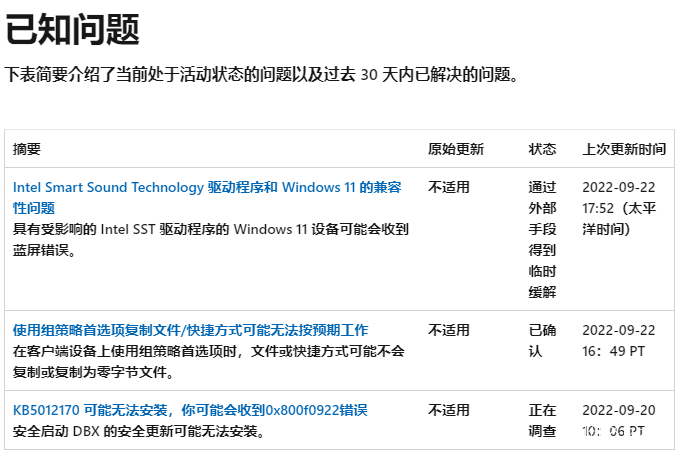Click the 上次更新时间 column header

pyautogui.click(x=624, y=149)
